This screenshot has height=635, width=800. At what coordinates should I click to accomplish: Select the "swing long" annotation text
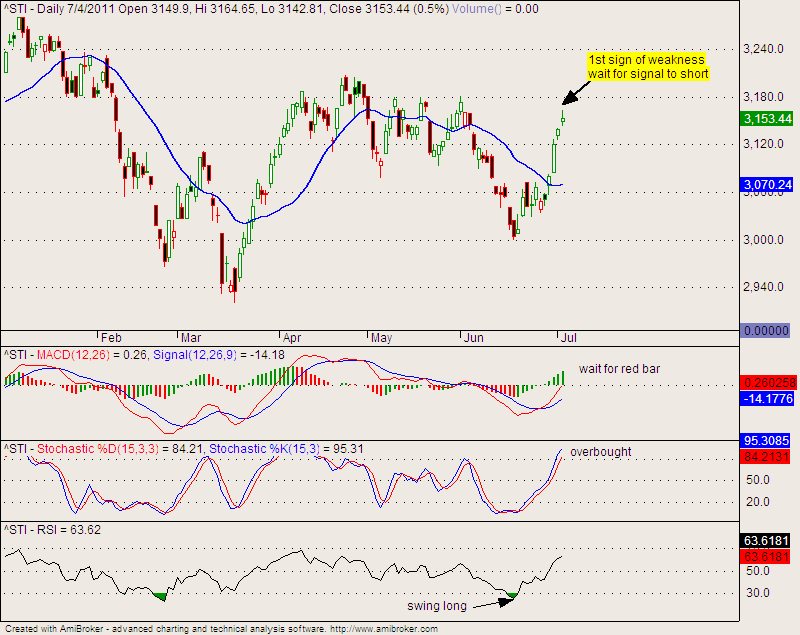point(437,606)
